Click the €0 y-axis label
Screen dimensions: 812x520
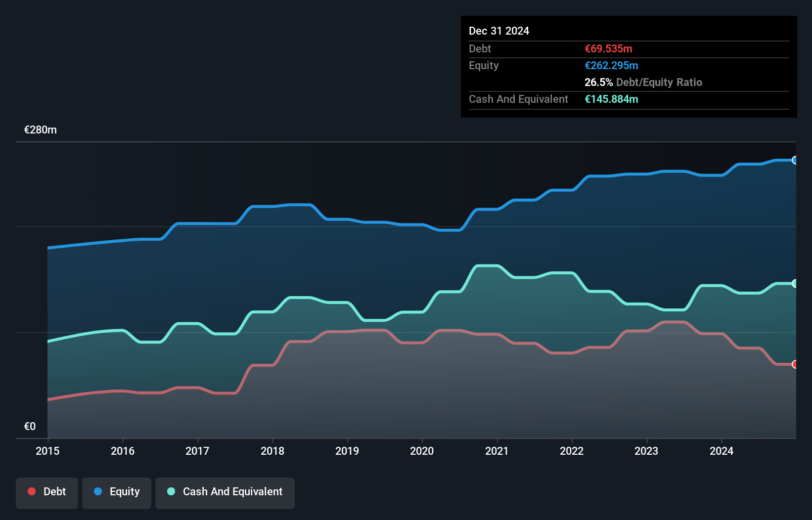tap(30, 426)
